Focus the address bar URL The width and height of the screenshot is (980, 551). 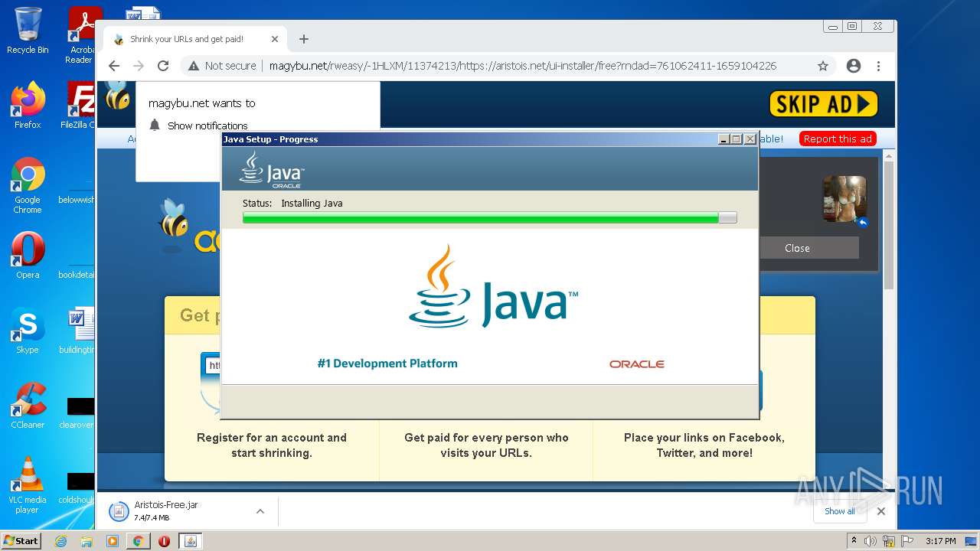pos(523,66)
